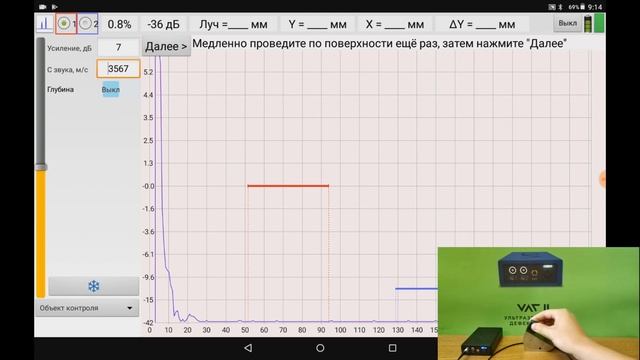Toggle the Глубина Выкл switch
The width and height of the screenshot is (640, 360).
[x=111, y=89]
